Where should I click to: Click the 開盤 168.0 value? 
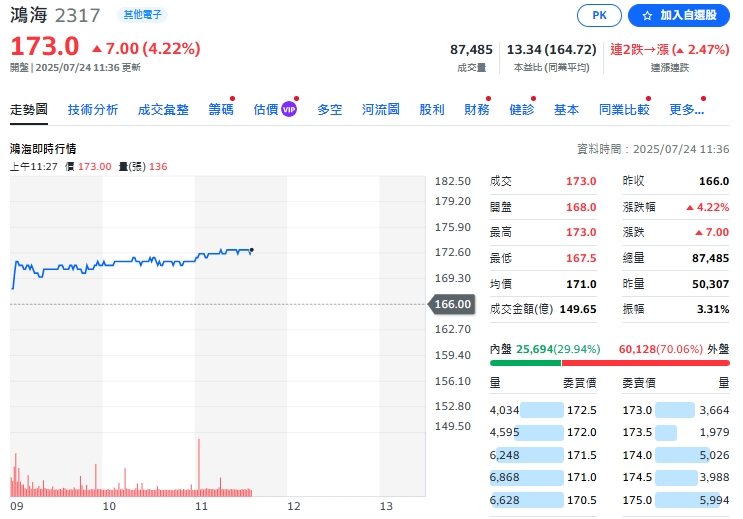581,207
